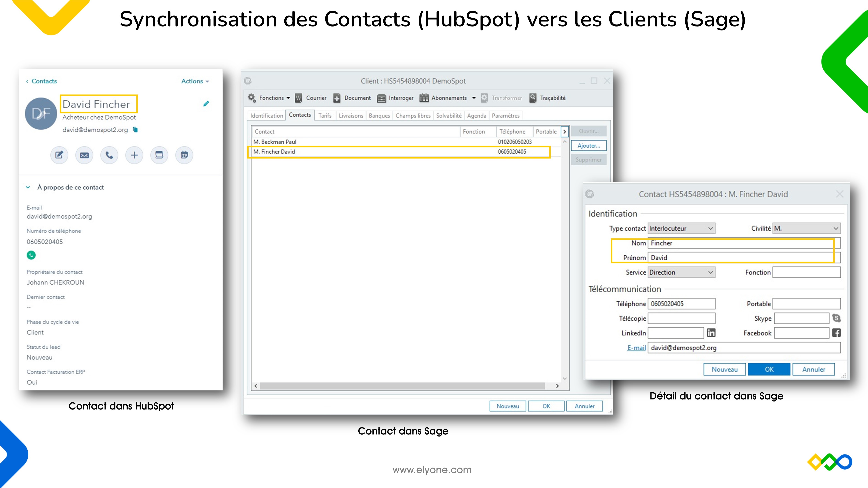Click the Document icon in Sage toolbar

coord(352,98)
